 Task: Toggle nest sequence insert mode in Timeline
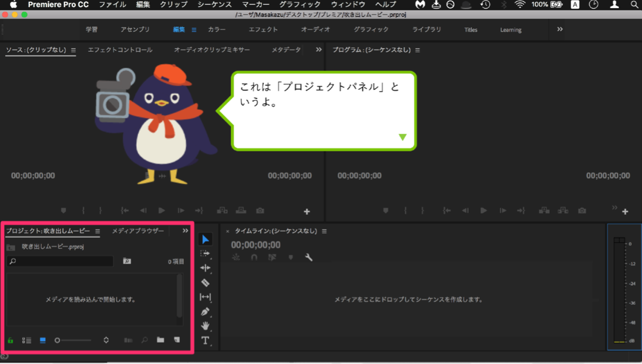[236, 257]
